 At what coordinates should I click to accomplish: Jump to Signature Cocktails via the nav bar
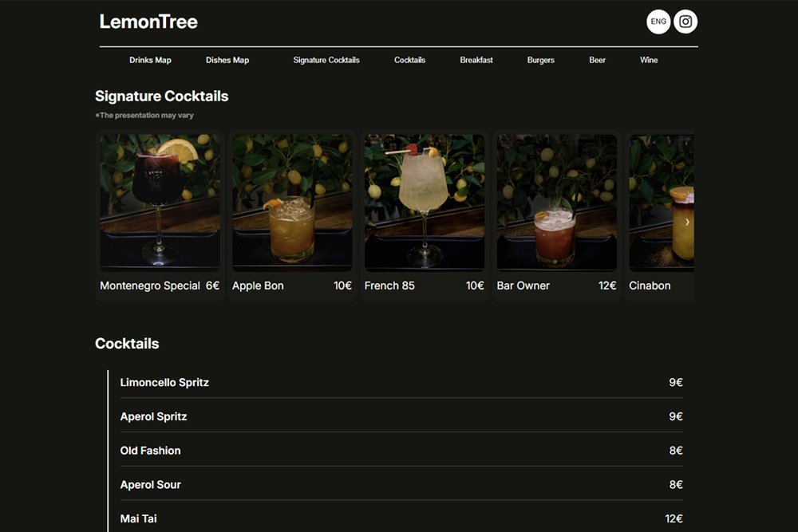point(326,60)
